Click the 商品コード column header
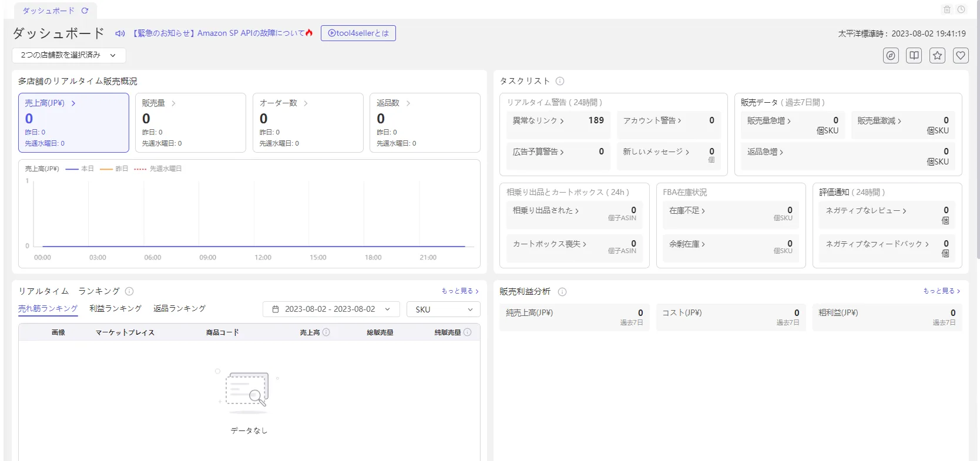The height and width of the screenshot is (461, 980). tap(222, 332)
